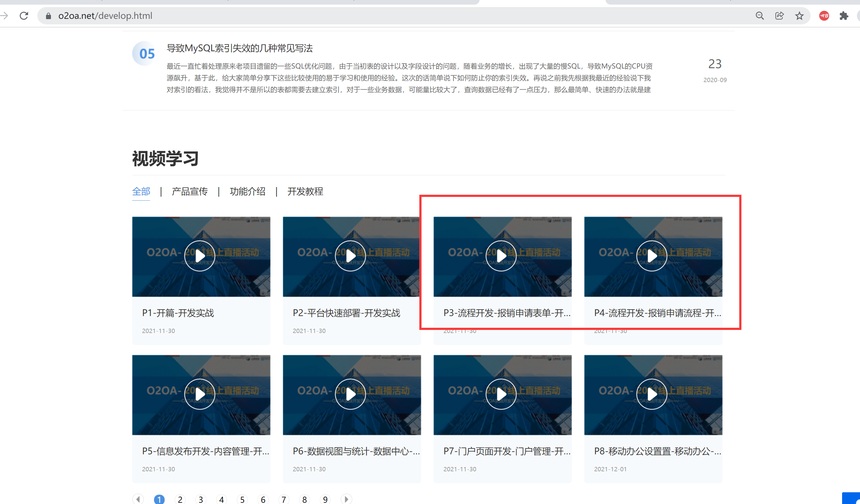Click the zoom magnifier icon in the address bar

click(759, 16)
